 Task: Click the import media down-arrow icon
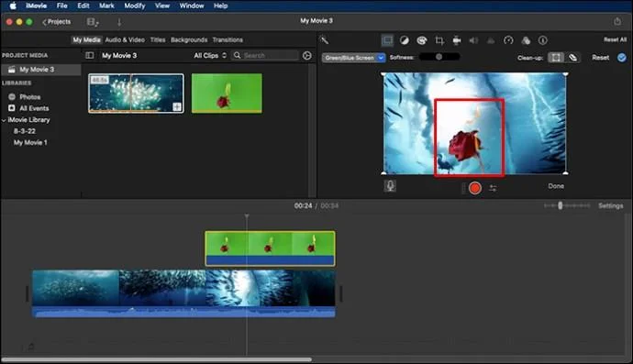pos(119,22)
